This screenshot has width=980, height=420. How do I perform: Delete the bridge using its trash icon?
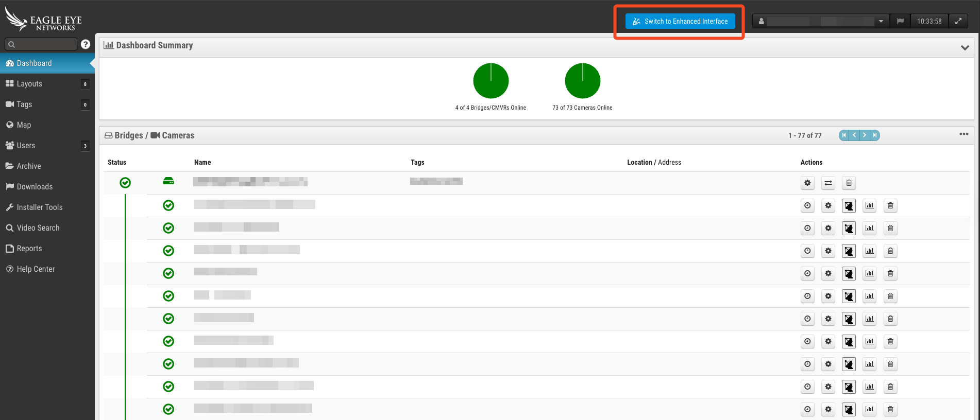849,183
